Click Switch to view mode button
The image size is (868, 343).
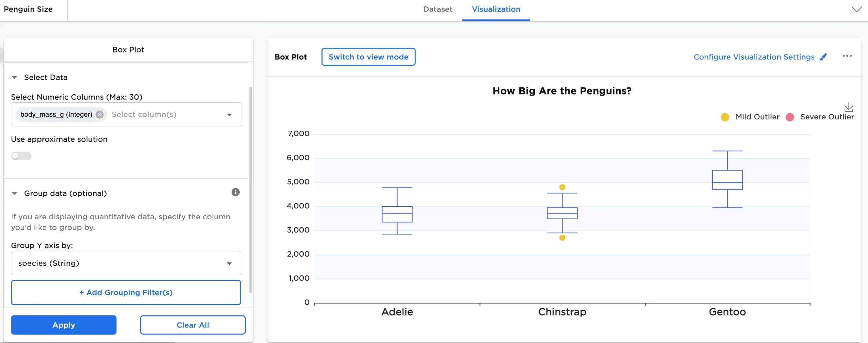click(368, 57)
